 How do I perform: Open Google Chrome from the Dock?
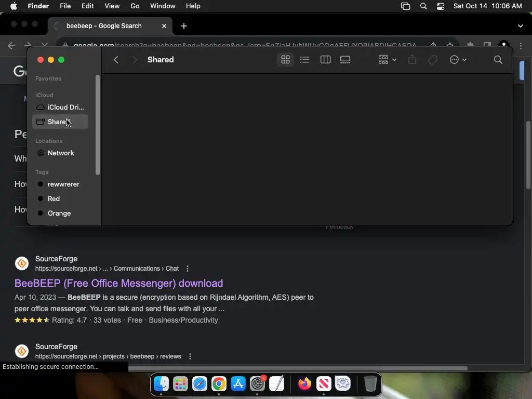point(219,384)
